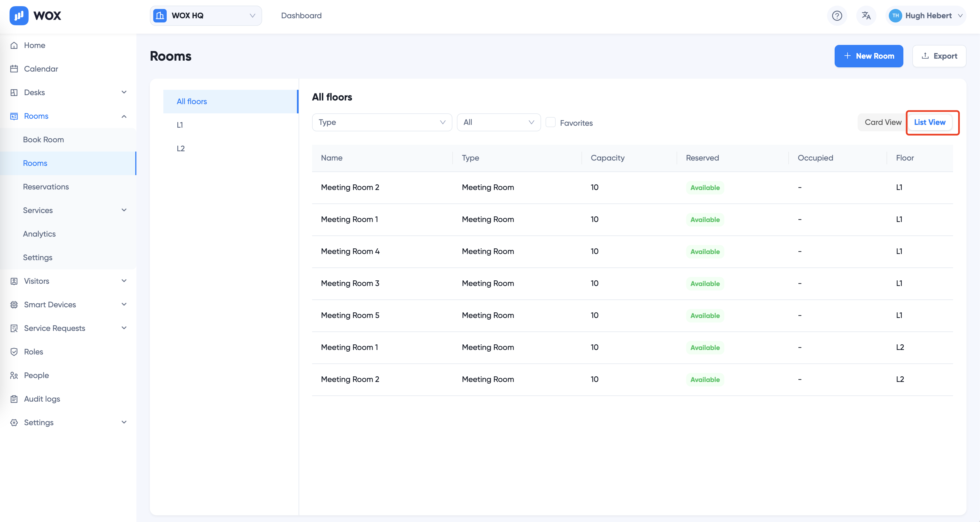
Task: Click the Audit logs clipboard icon
Action: (14, 399)
